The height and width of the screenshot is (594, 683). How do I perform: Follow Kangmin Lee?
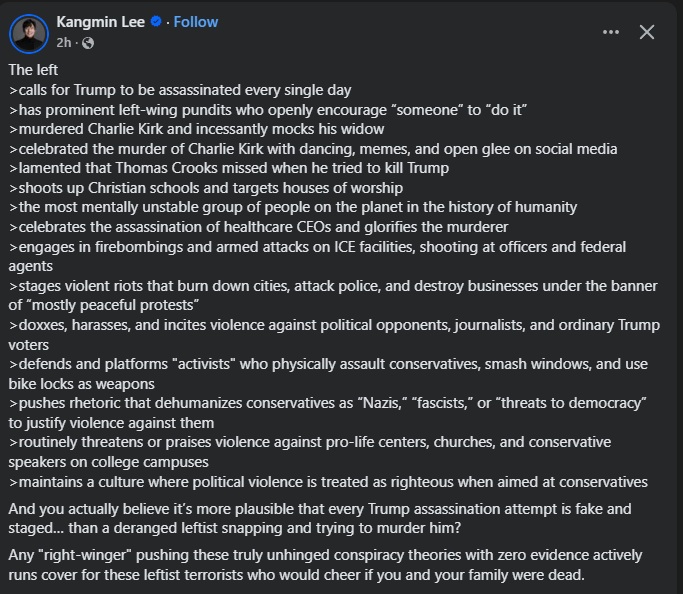(196, 22)
